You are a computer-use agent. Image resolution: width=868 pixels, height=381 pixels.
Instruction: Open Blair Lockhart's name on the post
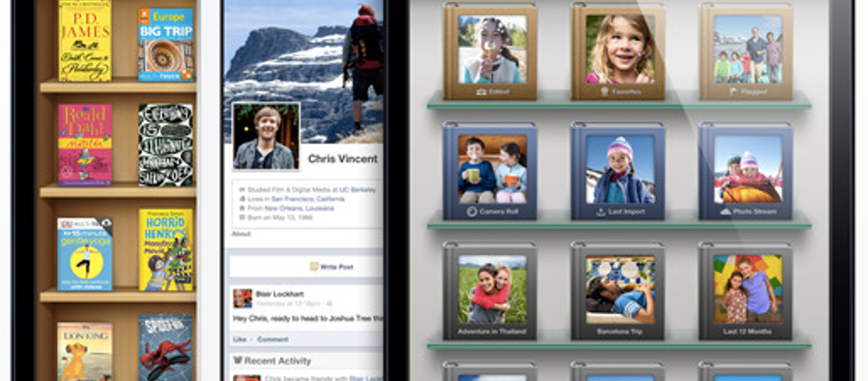[x=280, y=294]
